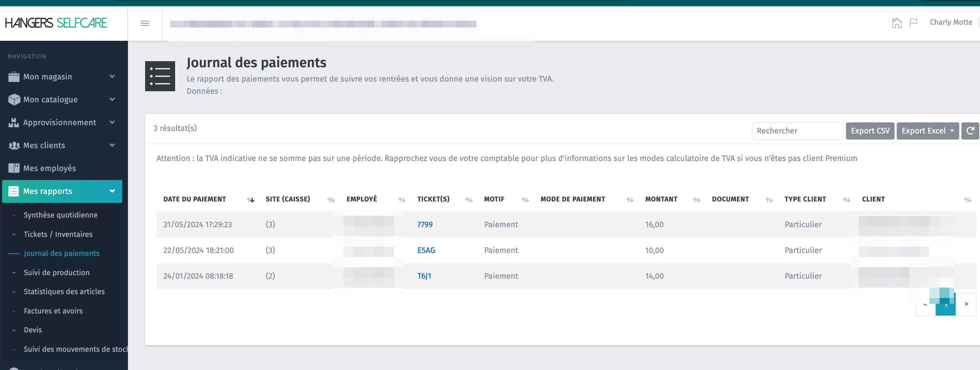Open Suivi de production report
This screenshot has width=980, height=370.
56,272
